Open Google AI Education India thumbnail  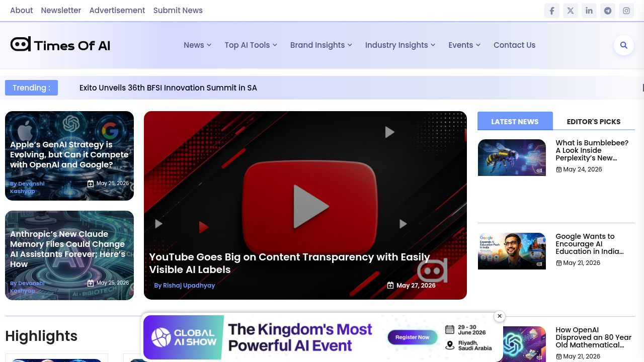coord(512,251)
